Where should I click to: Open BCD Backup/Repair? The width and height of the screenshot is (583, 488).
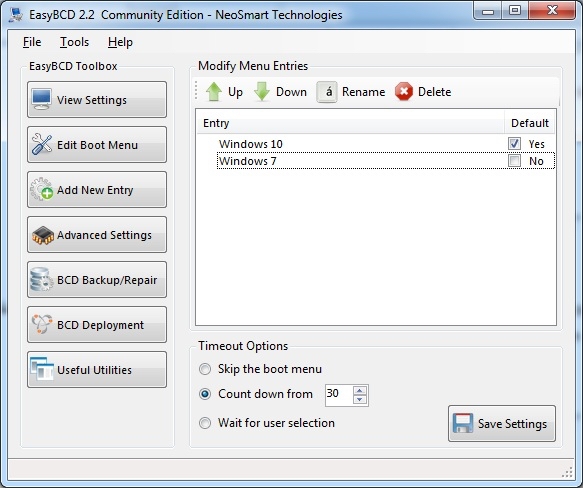[x=97, y=280]
